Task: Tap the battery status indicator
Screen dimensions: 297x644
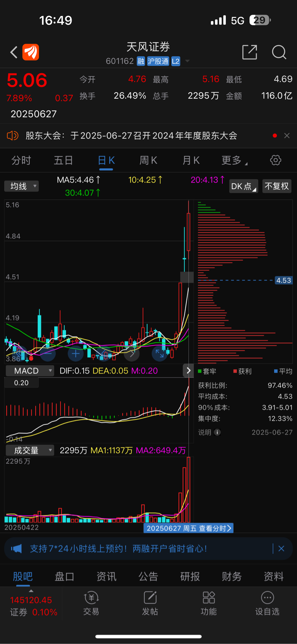Action: [260, 20]
